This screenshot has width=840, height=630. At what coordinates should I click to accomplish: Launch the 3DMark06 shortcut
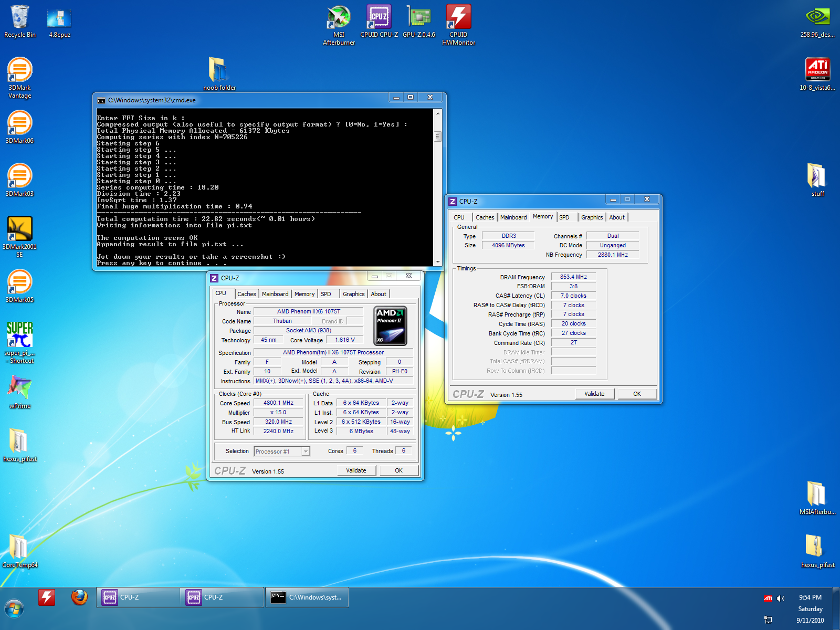[x=19, y=127]
